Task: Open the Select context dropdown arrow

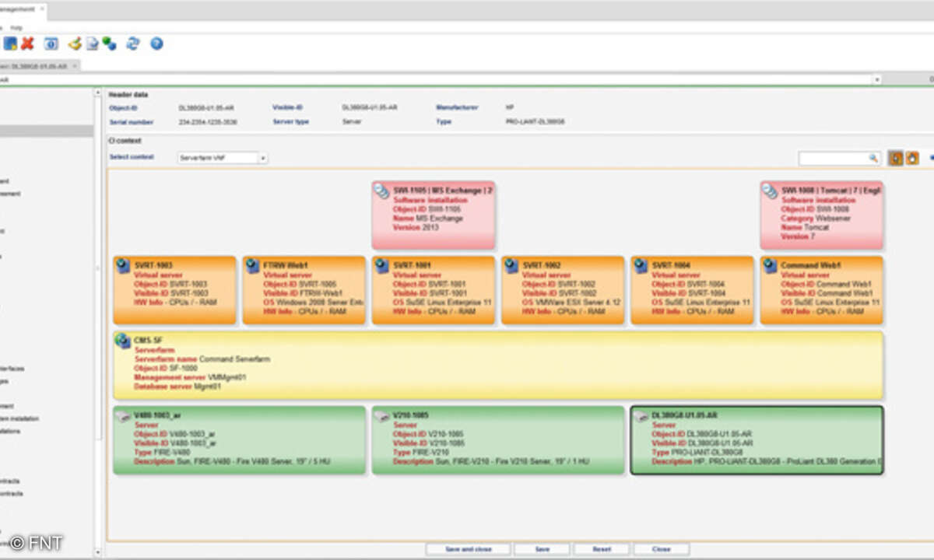Action: [x=263, y=158]
